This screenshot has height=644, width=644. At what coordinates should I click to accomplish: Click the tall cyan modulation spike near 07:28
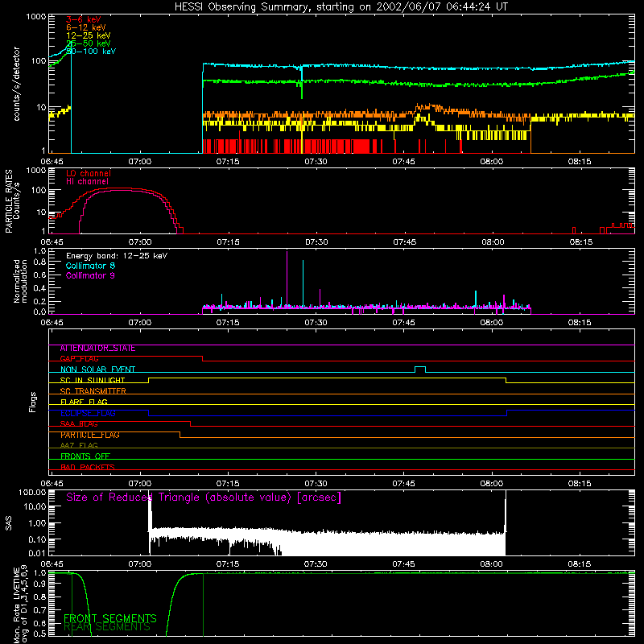click(303, 283)
